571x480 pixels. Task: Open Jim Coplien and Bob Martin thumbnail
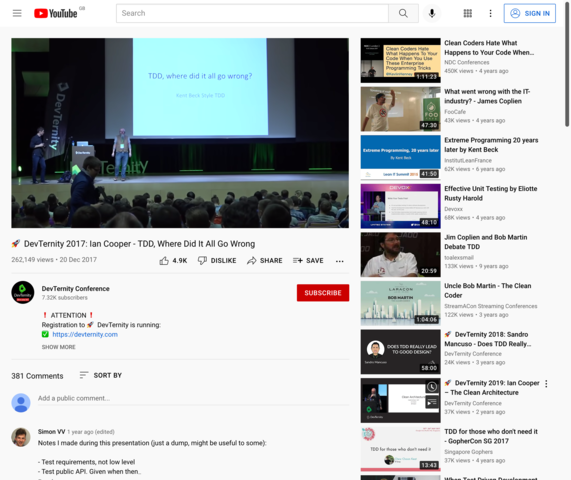pyautogui.click(x=400, y=255)
